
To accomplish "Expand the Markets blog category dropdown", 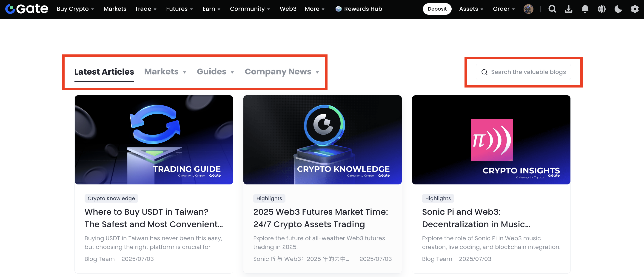I will click(165, 72).
